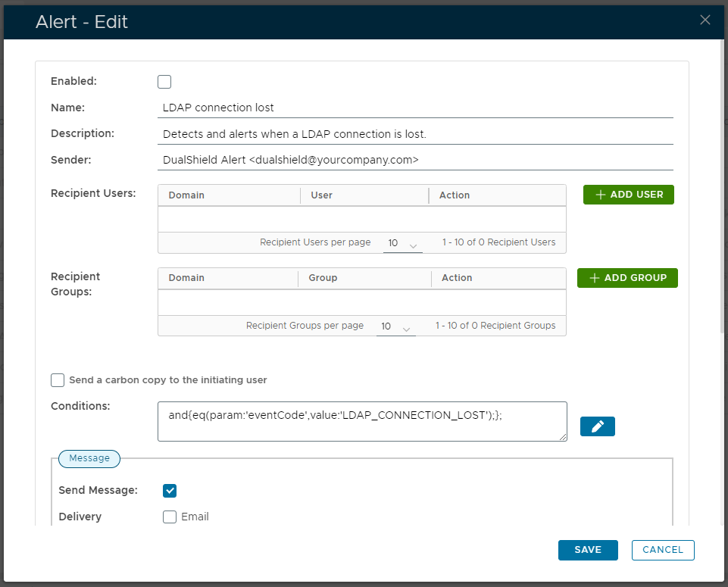Open Recipient Users per page dropdown
Screen dimensions: 728x587
coord(402,244)
